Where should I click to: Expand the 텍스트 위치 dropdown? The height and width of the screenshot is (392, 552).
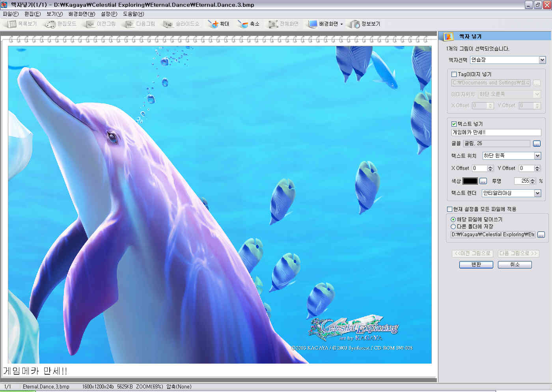(537, 156)
